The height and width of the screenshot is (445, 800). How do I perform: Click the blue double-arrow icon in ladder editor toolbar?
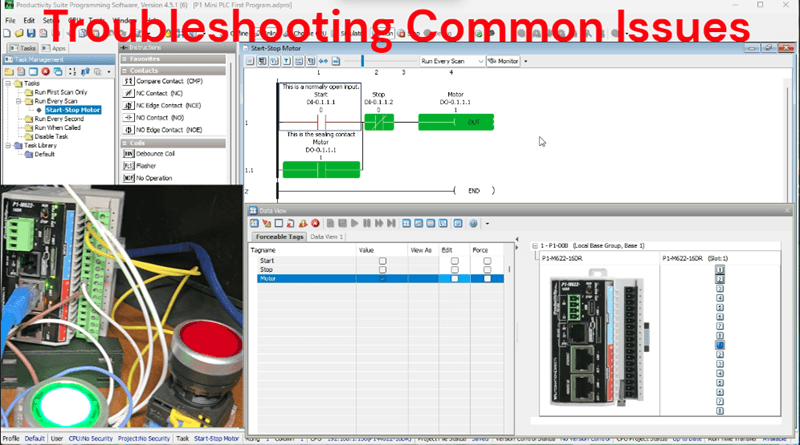click(x=323, y=61)
